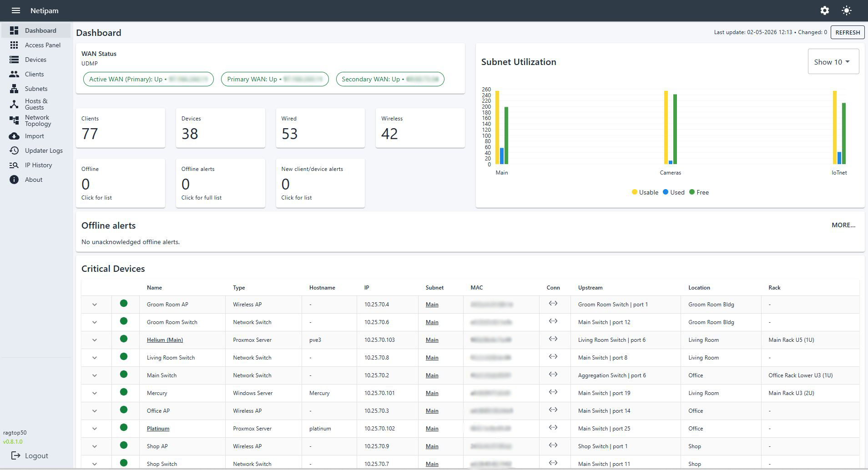Toggle the Free series in chart legend

pos(699,192)
